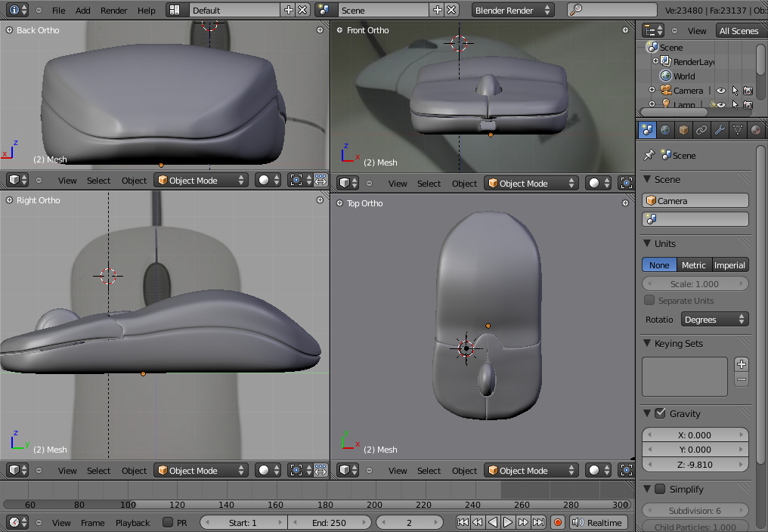This screenshot has height=532, width=768.
Task: Collapse the Keying Sets panel
Action: click(647, 343)
